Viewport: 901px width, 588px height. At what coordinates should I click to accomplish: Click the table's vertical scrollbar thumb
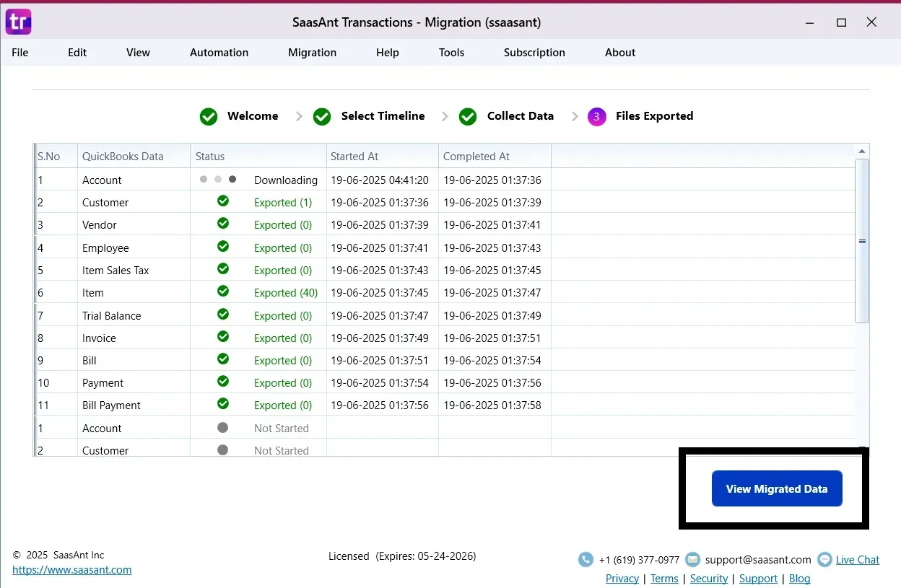point(862,241)
